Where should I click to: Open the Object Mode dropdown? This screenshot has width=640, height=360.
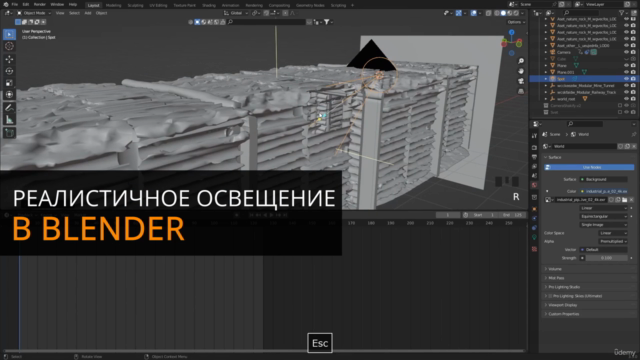coord(34,13)
